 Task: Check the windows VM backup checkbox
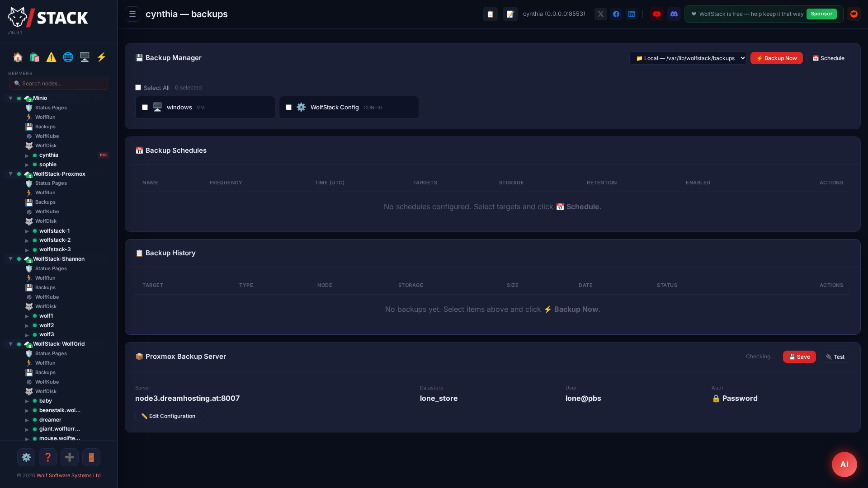[145, 108]
